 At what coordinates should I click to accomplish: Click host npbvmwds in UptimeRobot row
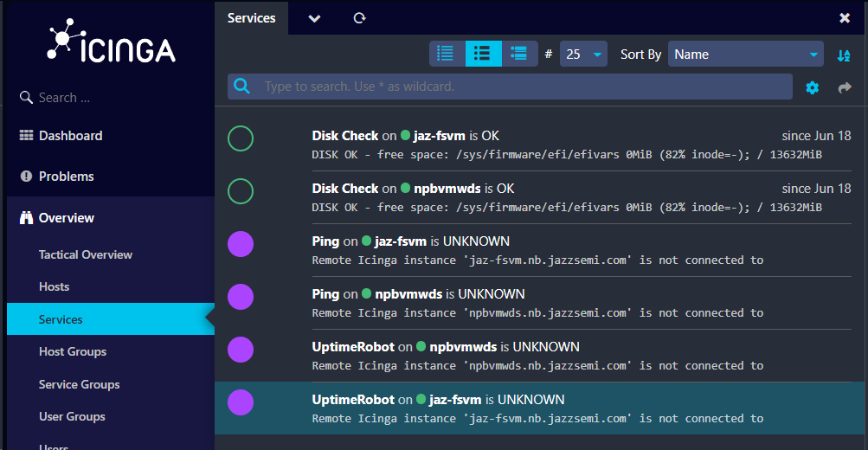pyautogui.click(x=463, y=346)
